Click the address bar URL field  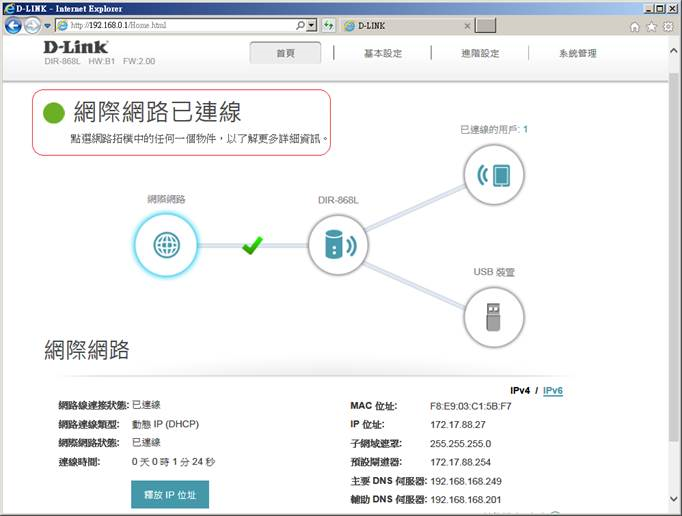pos(180,25)
